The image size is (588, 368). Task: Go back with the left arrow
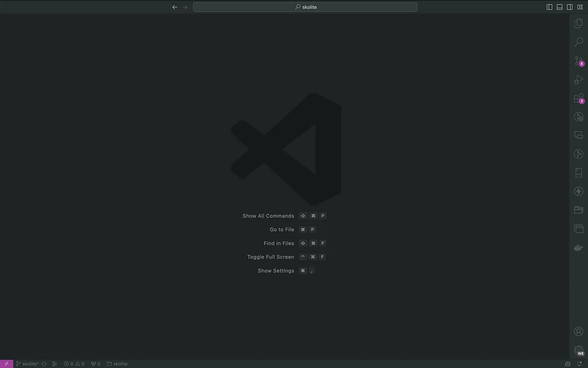click(x=175, y=7)
